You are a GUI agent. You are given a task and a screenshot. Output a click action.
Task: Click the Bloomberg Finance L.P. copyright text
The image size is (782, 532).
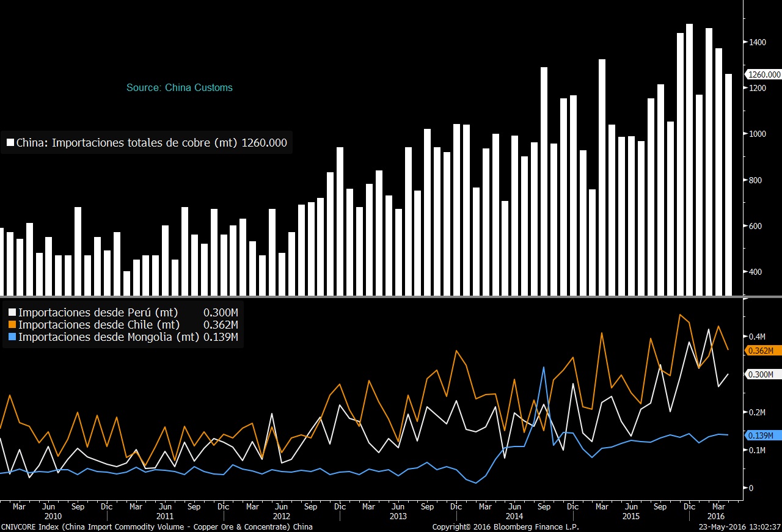[x=506, y=527]
